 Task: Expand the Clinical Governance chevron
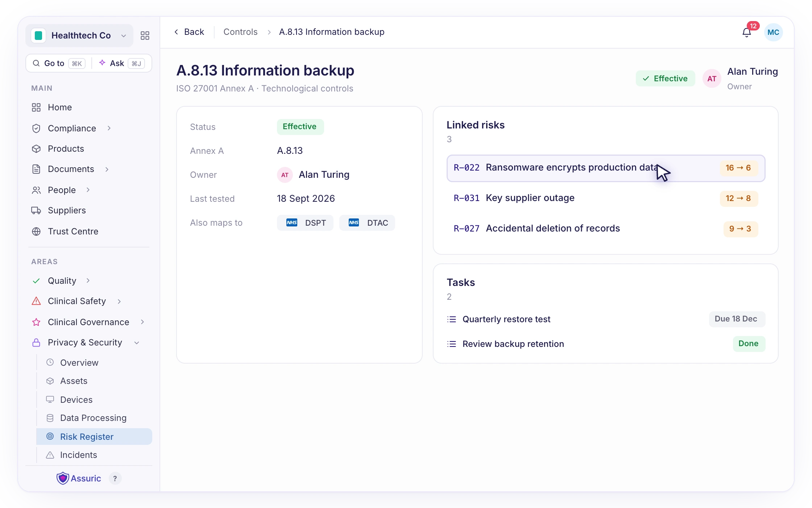pyautogui.click(x=142, y=322)
